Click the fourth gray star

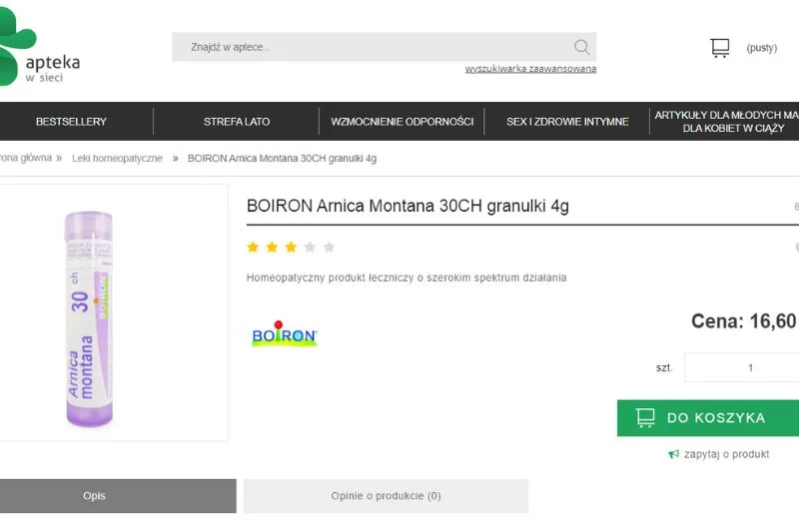point(310,247)
